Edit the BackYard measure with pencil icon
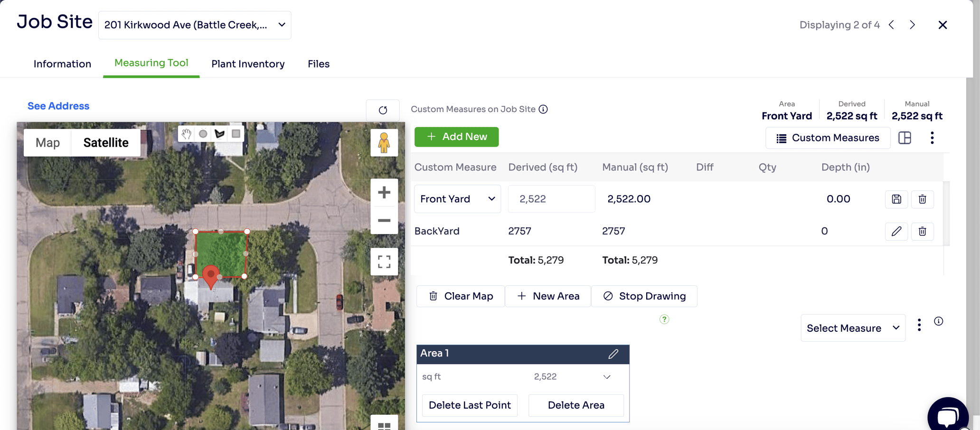 point(896,231)
